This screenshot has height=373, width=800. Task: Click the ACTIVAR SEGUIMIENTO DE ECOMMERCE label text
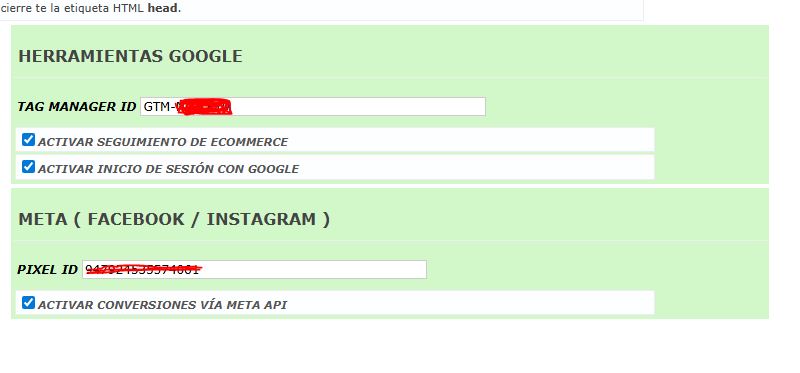click(x=163, y=142)
